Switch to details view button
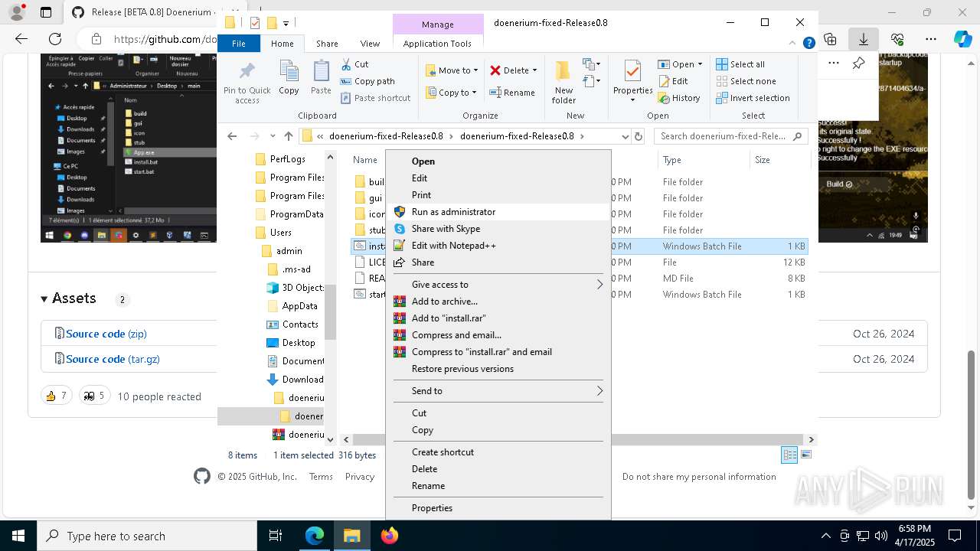 pyautogui.click(x=789, y=455)
